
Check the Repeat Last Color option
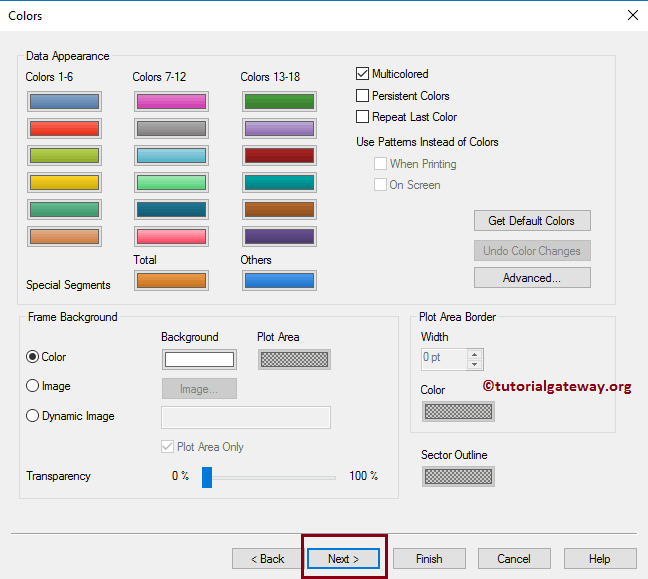pyautogui.click(x=362, y=117)
